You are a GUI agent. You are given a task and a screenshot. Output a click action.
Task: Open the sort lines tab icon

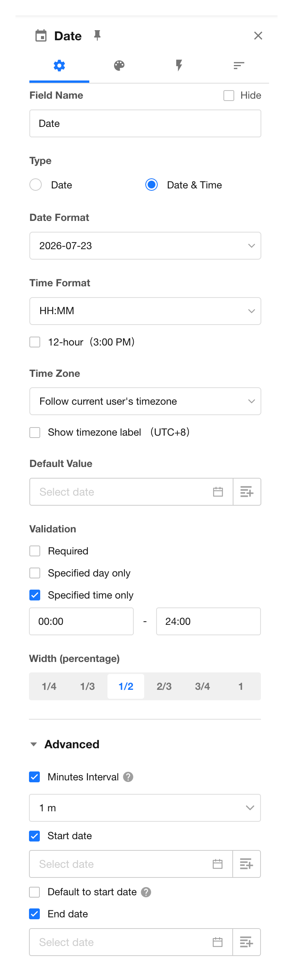pyautogui.click(x=239, y=65)
